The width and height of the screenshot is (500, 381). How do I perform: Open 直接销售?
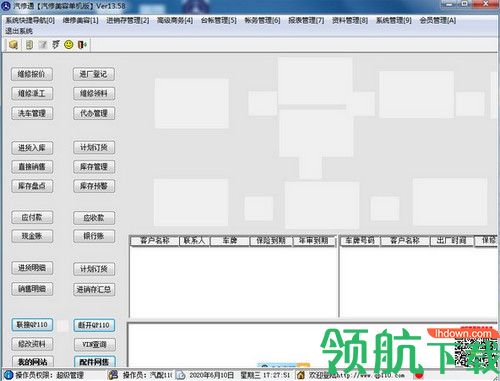pyautogui.click(x=32, y=167)
